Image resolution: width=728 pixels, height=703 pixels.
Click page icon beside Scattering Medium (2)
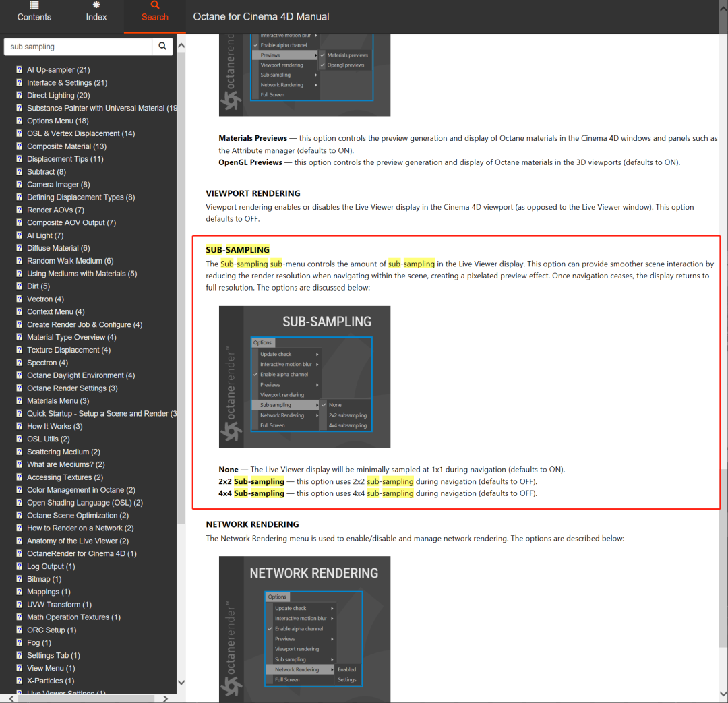[20, 452]
